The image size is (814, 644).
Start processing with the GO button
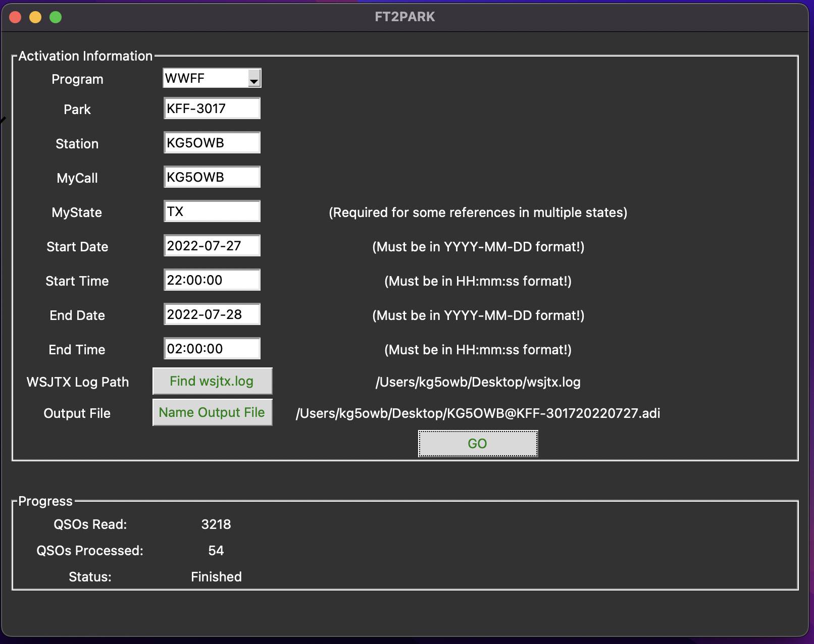[x=478, y=444]
